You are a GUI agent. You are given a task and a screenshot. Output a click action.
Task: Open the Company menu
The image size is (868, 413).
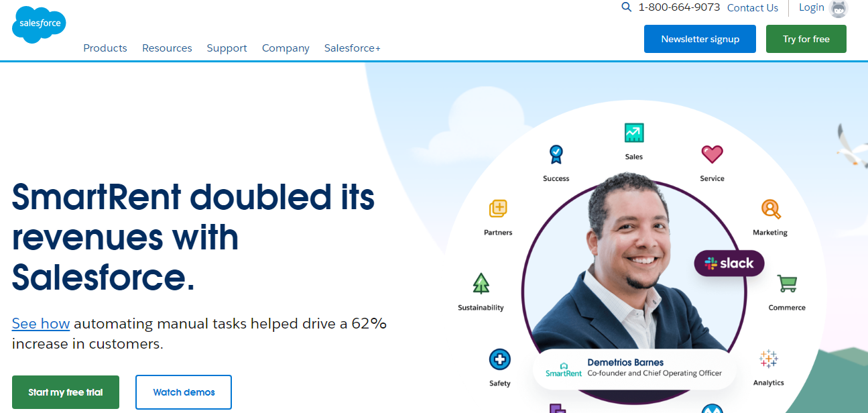coord(286,48)
